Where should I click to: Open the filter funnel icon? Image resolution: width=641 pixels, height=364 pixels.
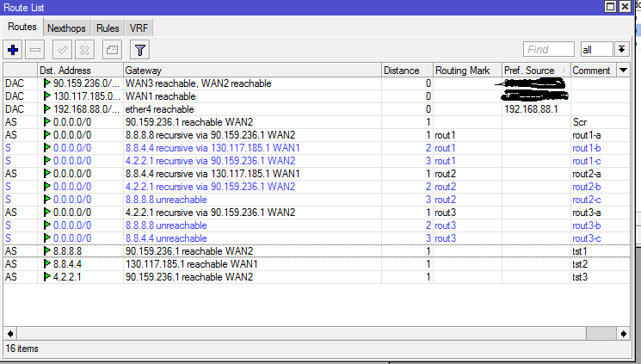(139, 50)
